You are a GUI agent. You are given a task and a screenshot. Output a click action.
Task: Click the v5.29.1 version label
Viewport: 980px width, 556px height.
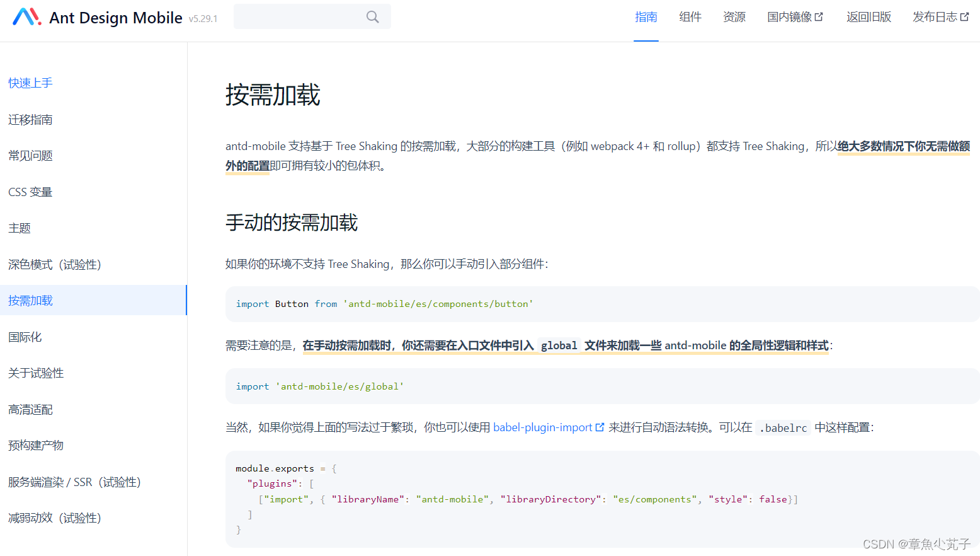pyautogui.click(x=203, y=19)
